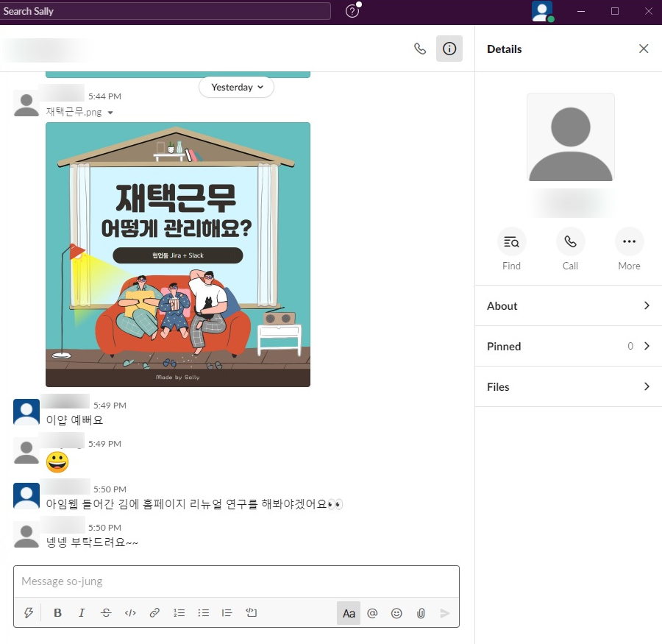Close the Details panel
The image size is (662, 644).
(644, 49)
